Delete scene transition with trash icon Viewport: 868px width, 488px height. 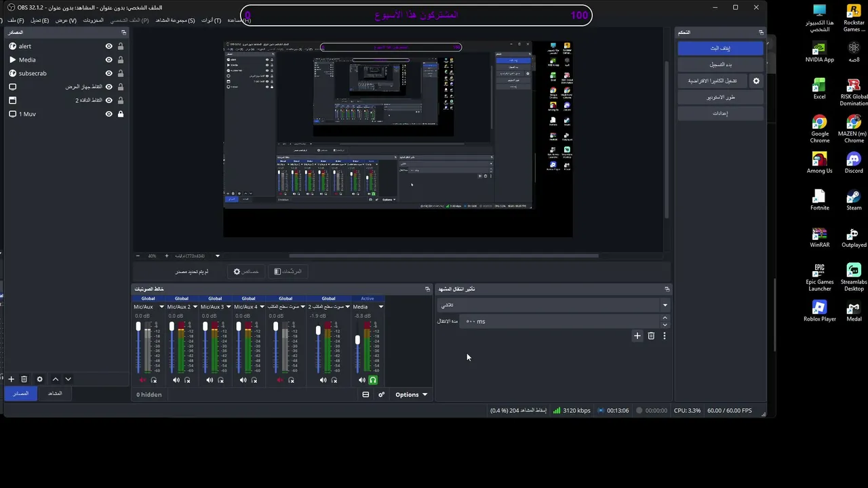651,335
